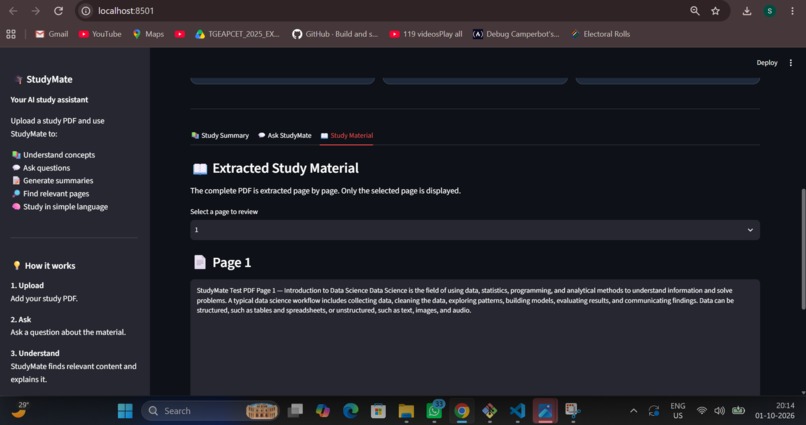Open the Select a page to review dropdown
Image resolution: width=806 pixels, height=425 pixels.
click(x=475, y=230)
